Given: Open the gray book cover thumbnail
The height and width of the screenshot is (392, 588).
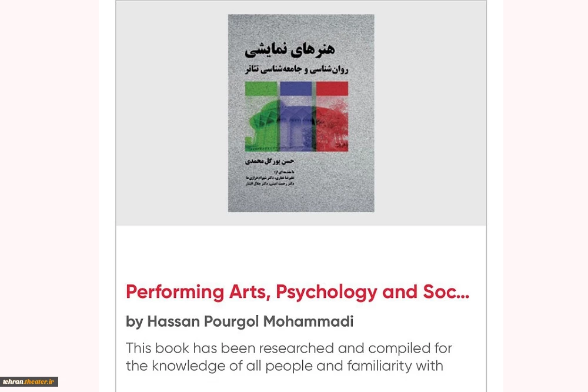Looking at the screenshot, I should click(301, 113).
